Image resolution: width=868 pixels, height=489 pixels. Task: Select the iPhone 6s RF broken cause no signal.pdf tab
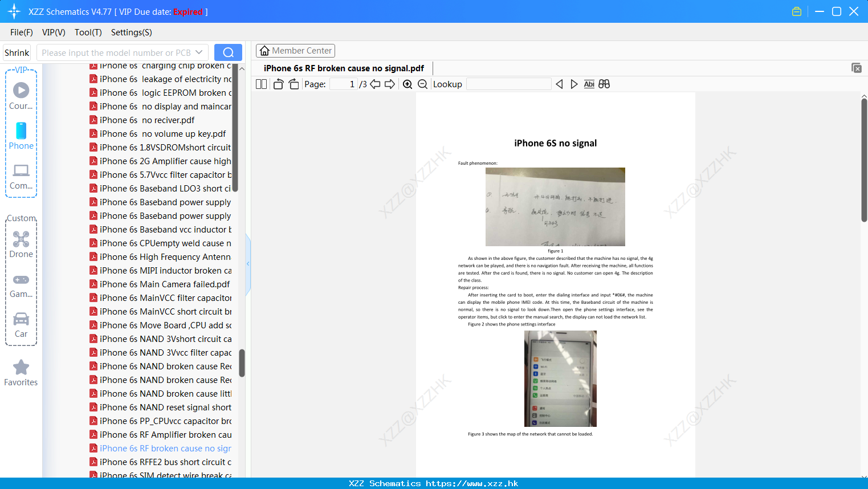point(344,68)
